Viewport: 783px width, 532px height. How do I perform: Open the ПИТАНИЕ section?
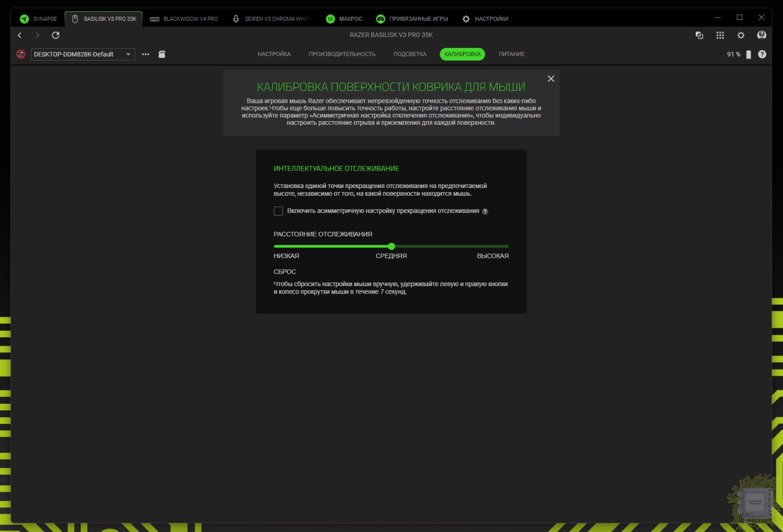click(511, 54)
